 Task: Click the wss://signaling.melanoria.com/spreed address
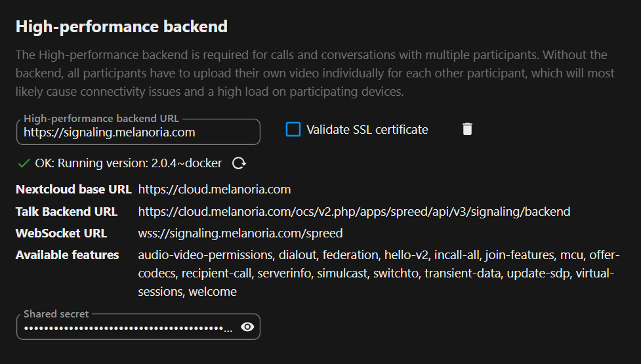[x=240, y=233]
